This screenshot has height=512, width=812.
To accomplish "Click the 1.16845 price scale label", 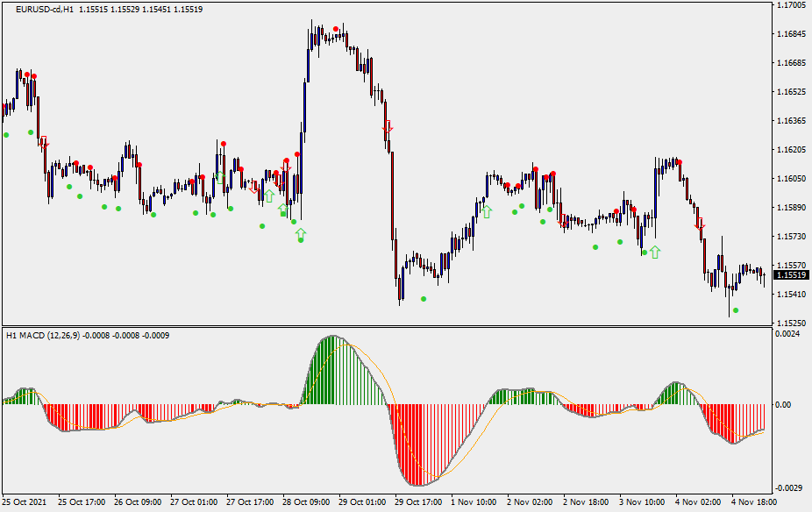I will point(791,34).
